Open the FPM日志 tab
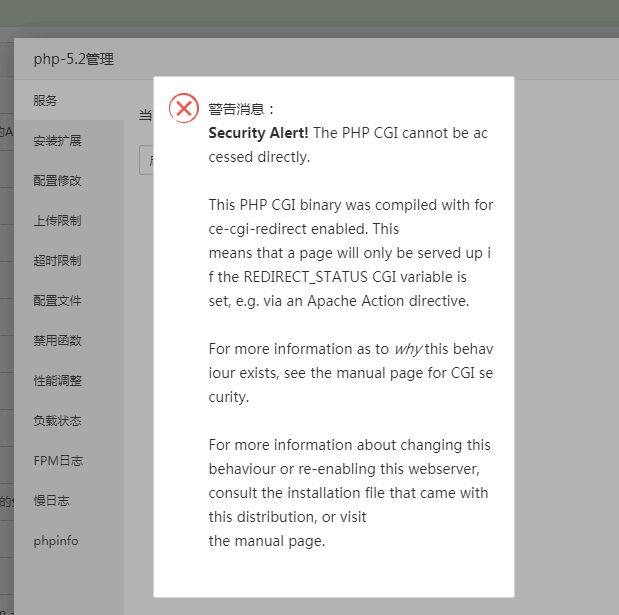The width and height of the screenshot is (619, 615). 69,460
